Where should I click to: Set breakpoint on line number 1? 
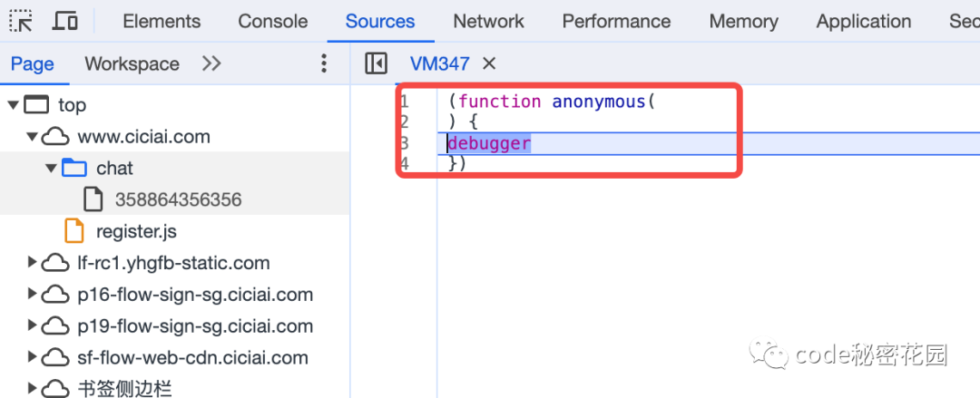404,102
